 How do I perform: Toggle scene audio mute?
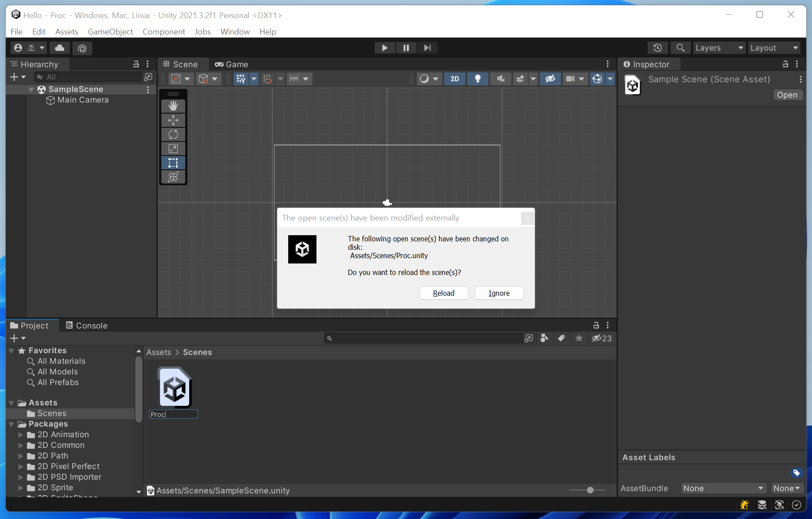[501, 79]
